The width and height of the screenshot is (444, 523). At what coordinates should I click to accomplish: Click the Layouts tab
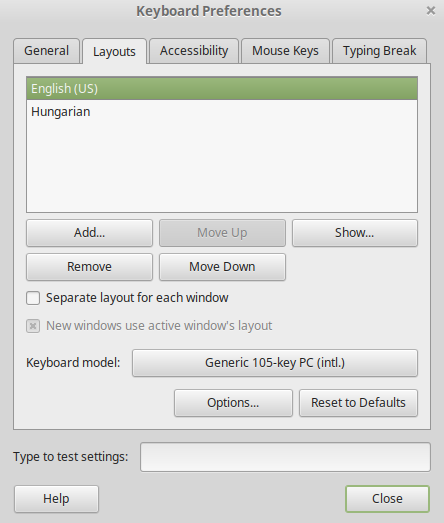point(114,51)
